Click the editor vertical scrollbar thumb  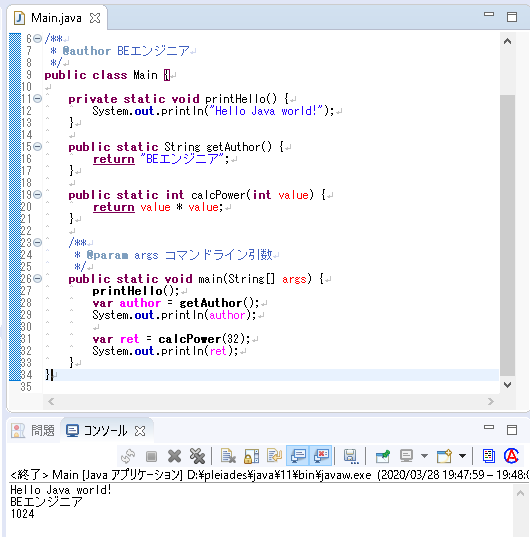(507, 235)
